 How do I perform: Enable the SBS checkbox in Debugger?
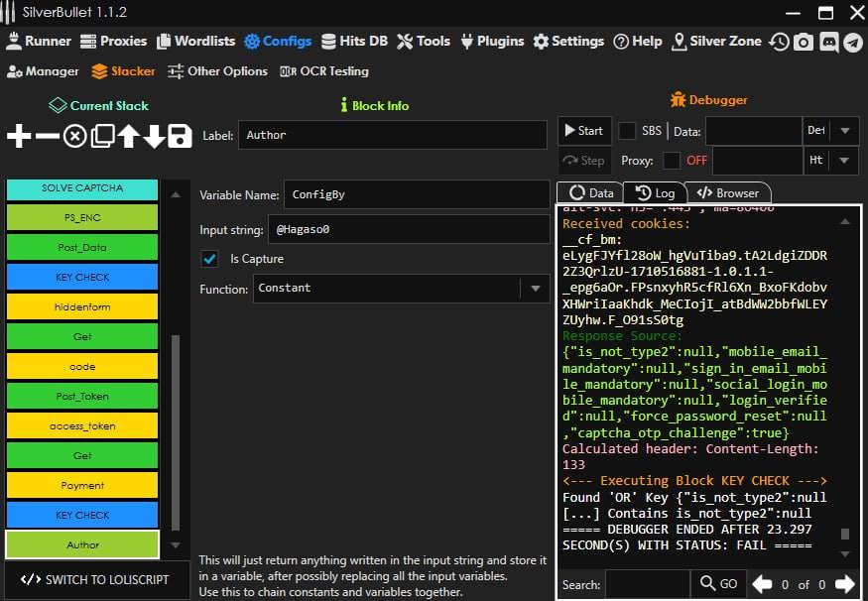(627, 131)
